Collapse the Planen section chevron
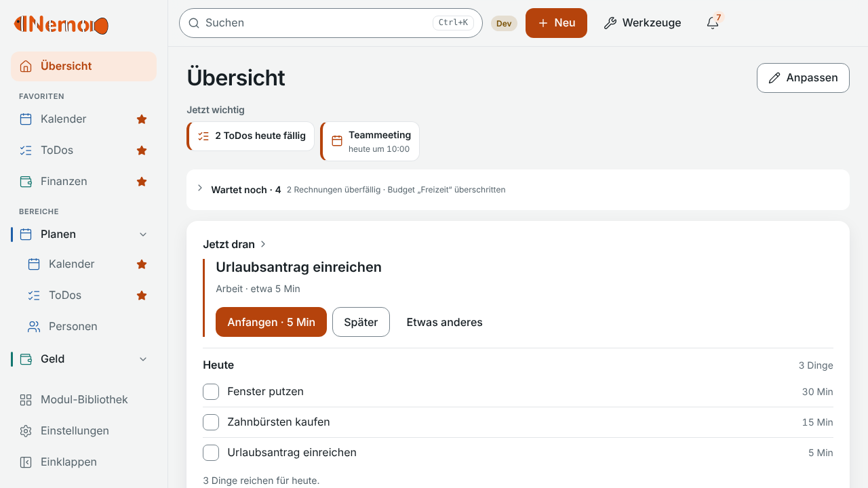The width and height of the screenshot is (868, 488). (143, 235)
